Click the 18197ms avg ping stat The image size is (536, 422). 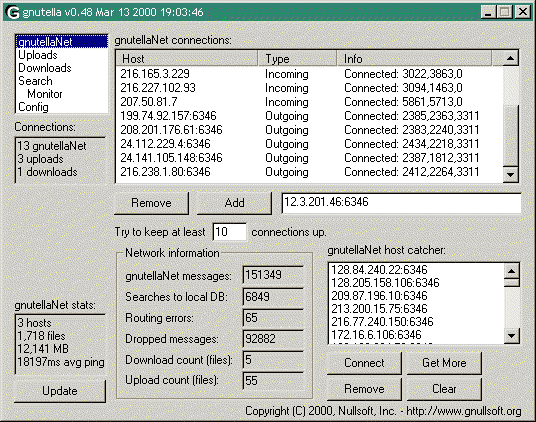[61, 362]
